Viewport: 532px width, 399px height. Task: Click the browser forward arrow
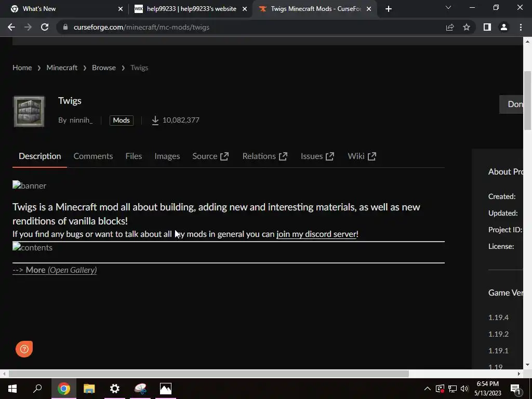[28, 27]
